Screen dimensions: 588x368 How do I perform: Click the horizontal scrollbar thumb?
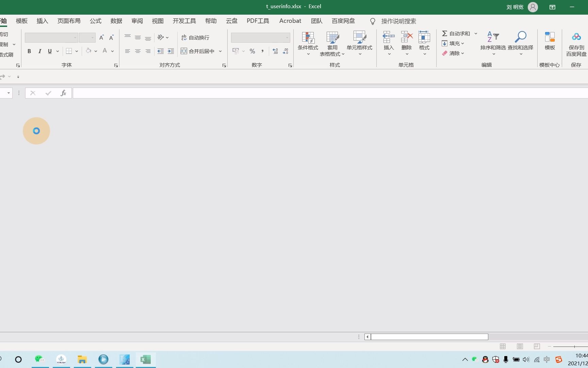[x=429, y=337]
